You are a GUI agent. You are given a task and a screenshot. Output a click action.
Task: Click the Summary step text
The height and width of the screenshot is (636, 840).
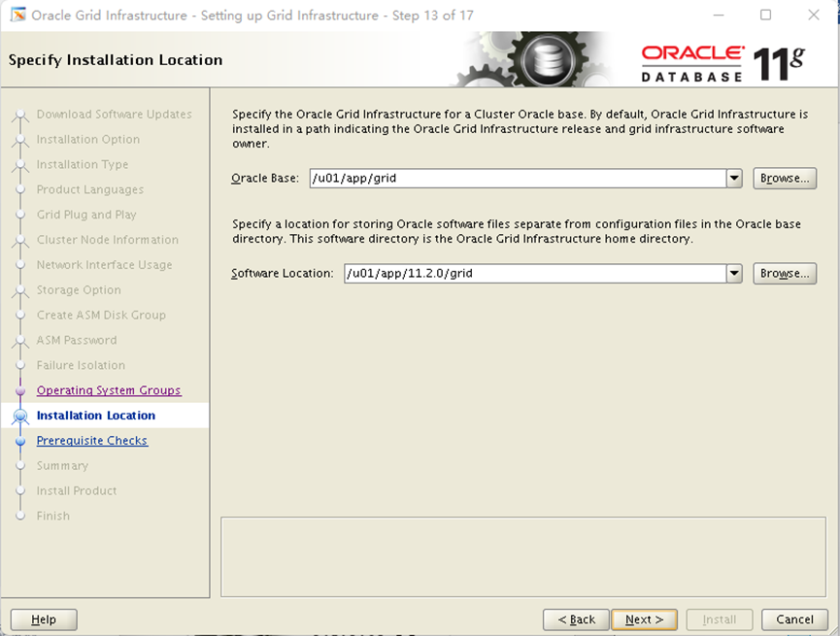click(x=62, y=466)
